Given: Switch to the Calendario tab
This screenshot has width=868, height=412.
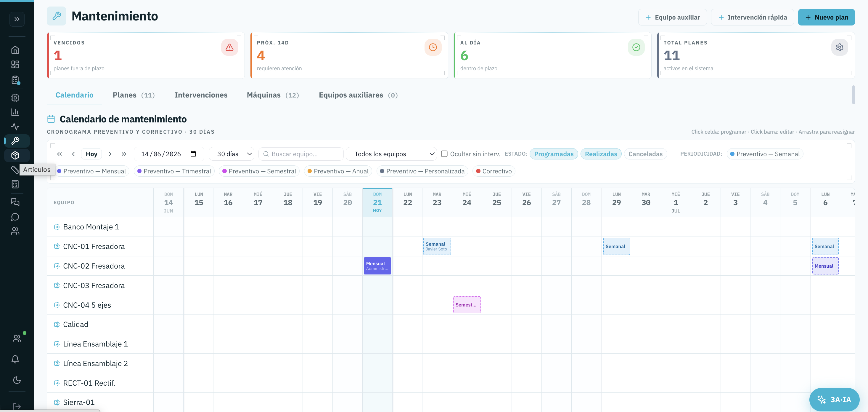Looking at the screenshot, I should 75,95.
